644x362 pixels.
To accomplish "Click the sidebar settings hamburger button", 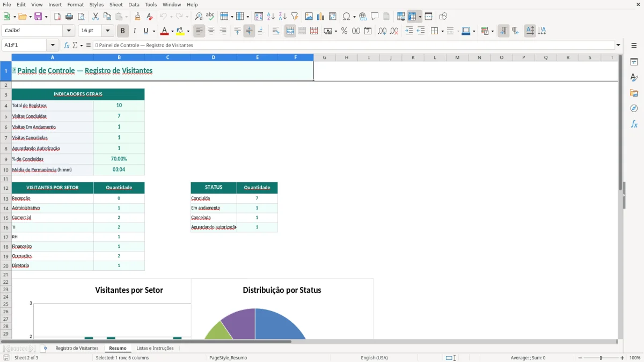I will [x=634, y=45].
